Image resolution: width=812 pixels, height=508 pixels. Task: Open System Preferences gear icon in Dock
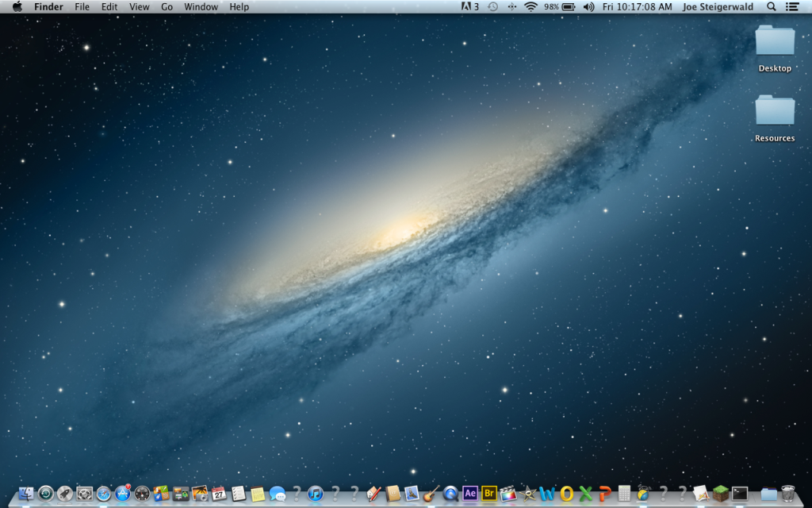84,494
